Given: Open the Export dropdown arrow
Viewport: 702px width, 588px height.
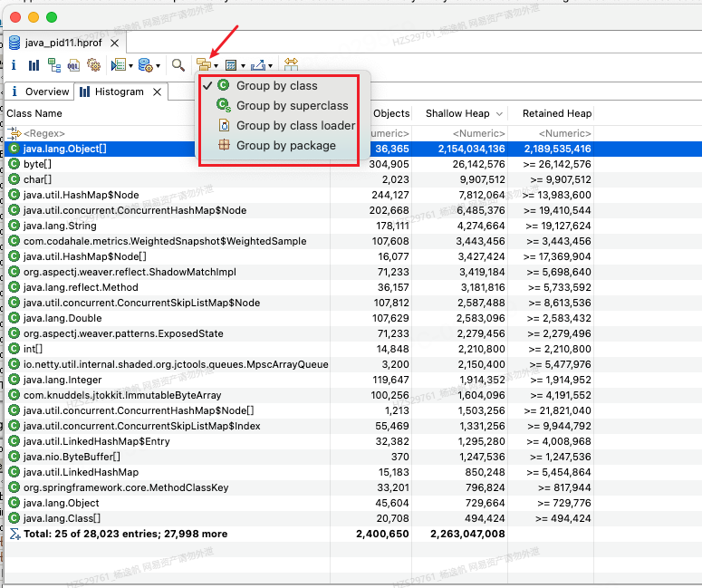Looking at the screenshot, I should point(271,66).
